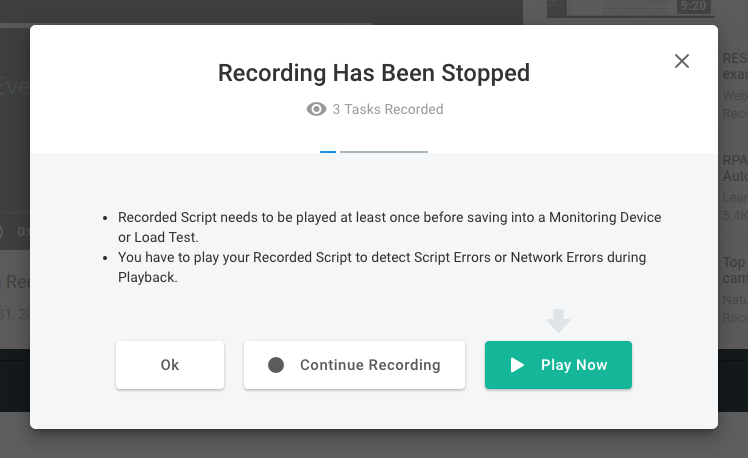Select the gray second step indicator
748x458 pixels.
tap(384, 152)
